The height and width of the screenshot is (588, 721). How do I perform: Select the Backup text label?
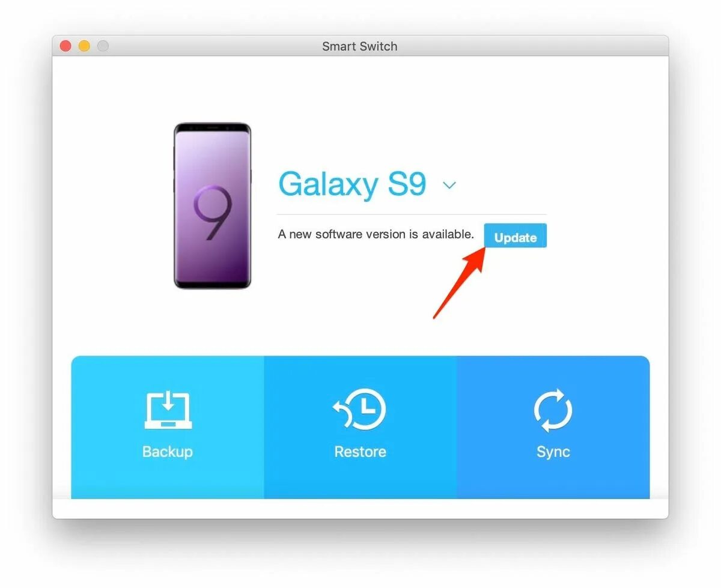pos(168,452)
